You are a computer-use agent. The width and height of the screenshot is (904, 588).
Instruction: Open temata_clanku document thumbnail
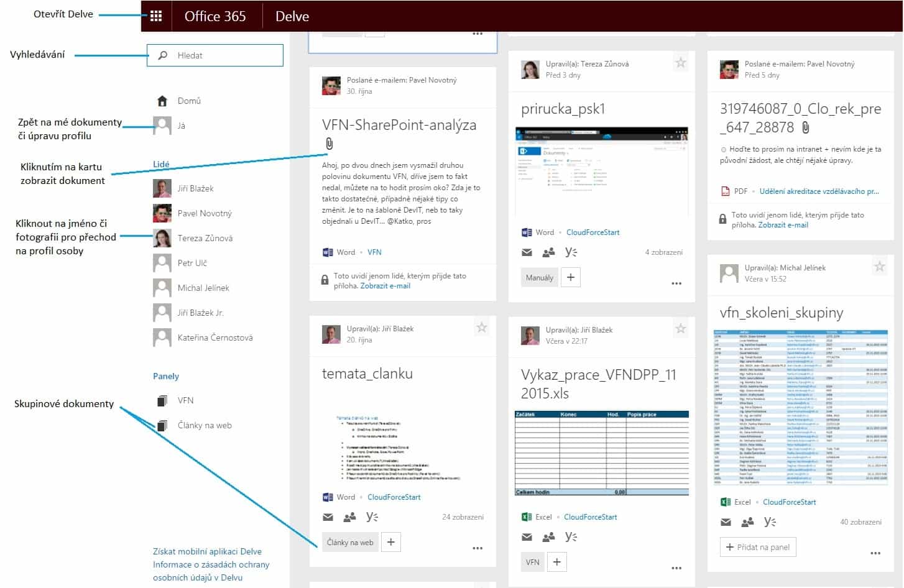click(x=403, y=448)
